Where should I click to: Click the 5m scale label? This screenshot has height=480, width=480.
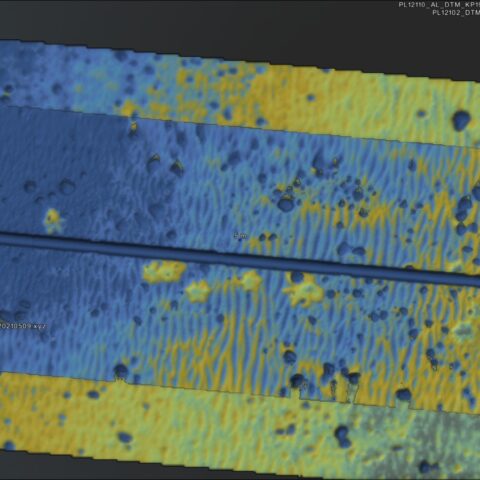tap(240, 236)
